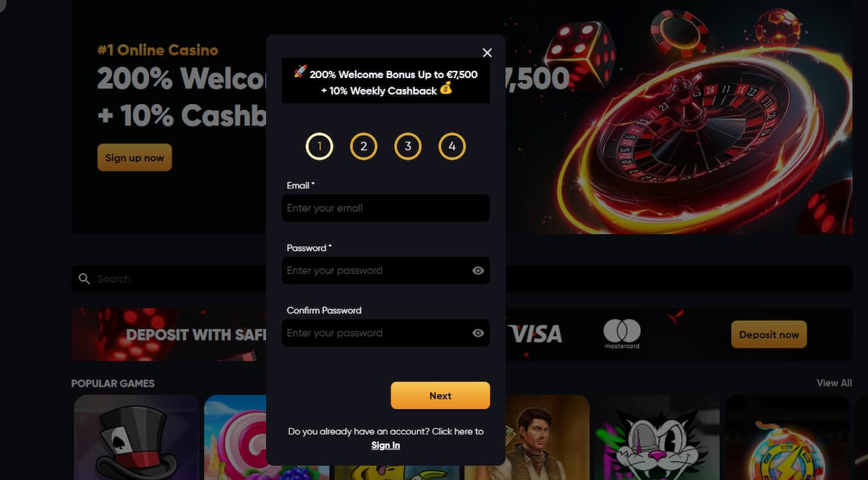Select step 1 circle in signup wizard
Viewport: 868px width, 480px height.
point(319,147)
